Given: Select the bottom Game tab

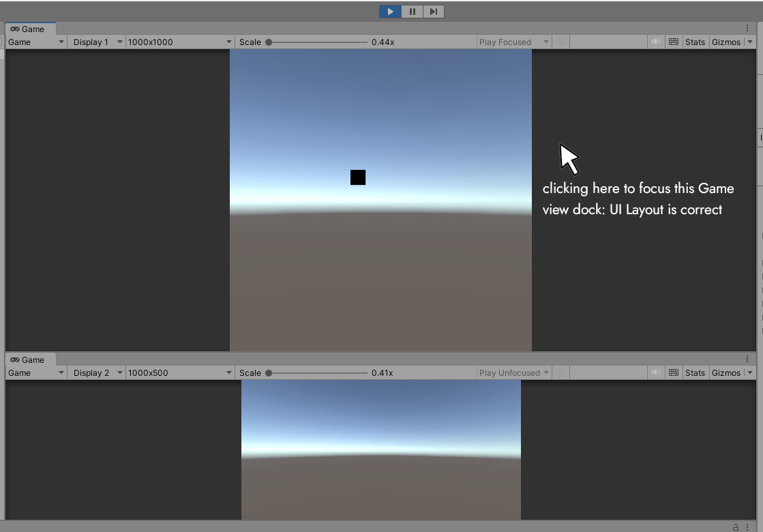Looking at the screenshot, I should pos(30,359).
